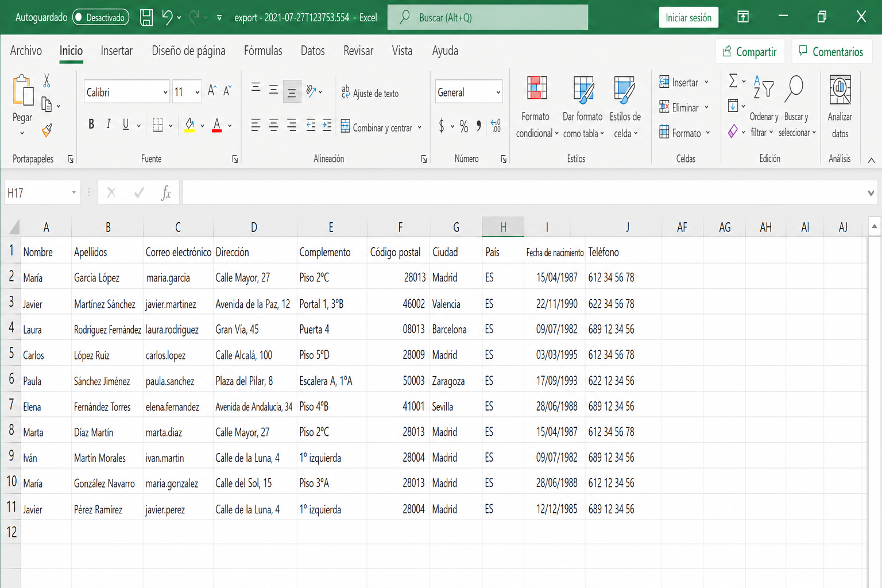Click the vertical scrollbar up arrow
The height and width of the screenshot is (588, 882).
(x=874, y=226)
